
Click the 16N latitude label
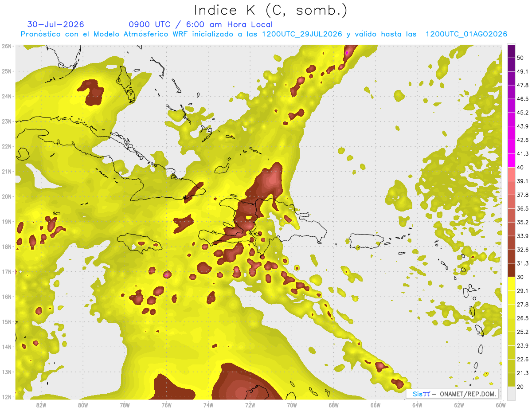coord(7,297)
